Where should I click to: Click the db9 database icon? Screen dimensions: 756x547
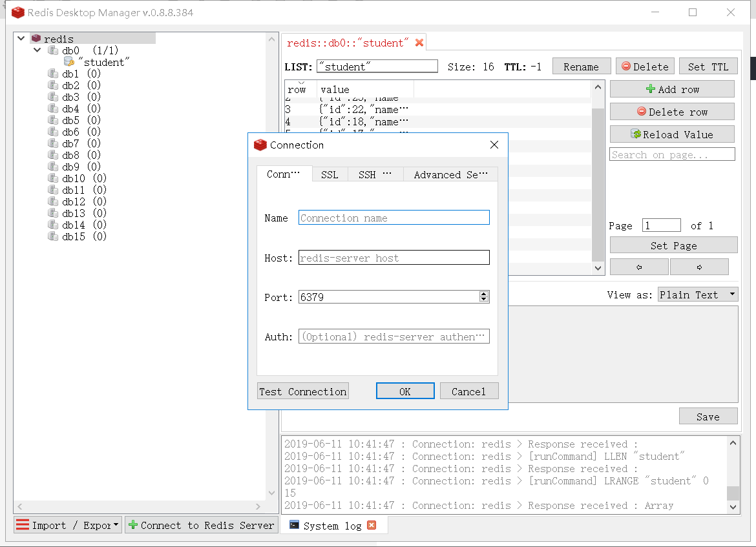[x=53, y=166]
